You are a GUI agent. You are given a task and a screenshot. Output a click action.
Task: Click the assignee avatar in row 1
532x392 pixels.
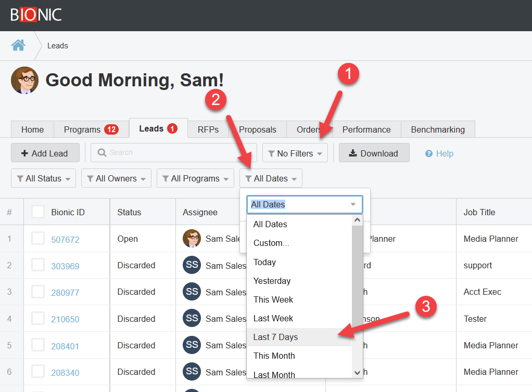click(x=192, y=239)
